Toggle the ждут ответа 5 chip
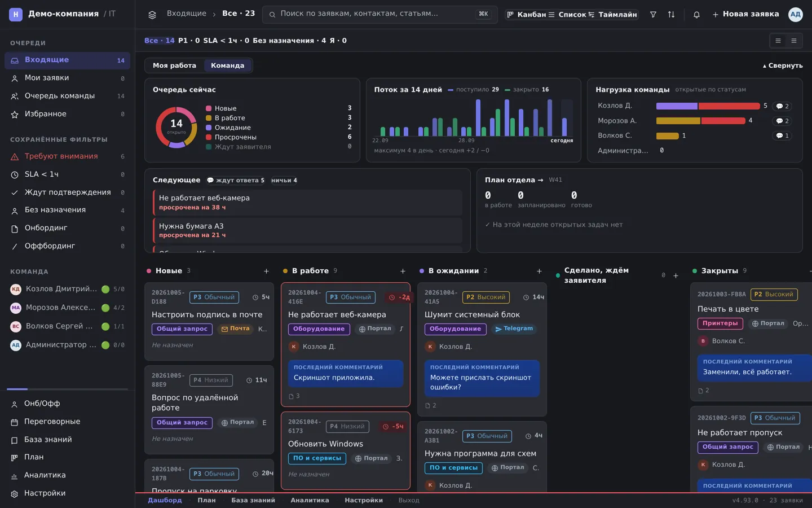Viewport: 812px width, 508px height. coord(235,181)
